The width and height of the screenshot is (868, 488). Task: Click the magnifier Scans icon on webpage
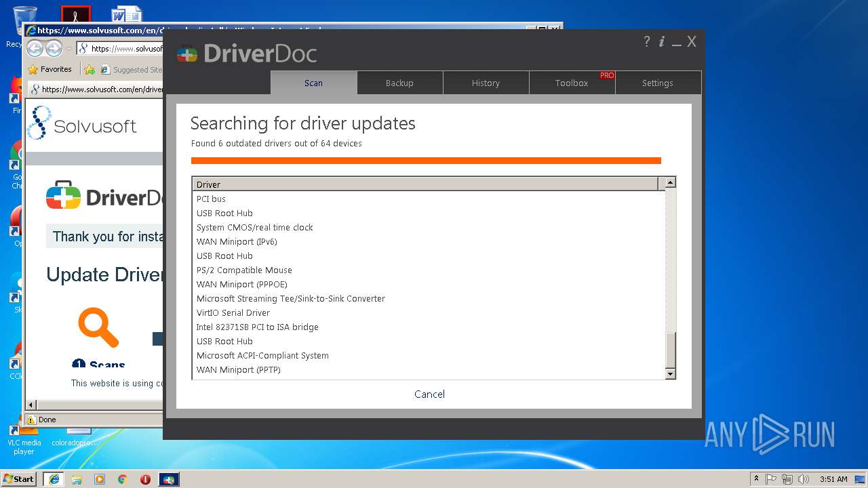pyautogui.click(x=98, y=327)
